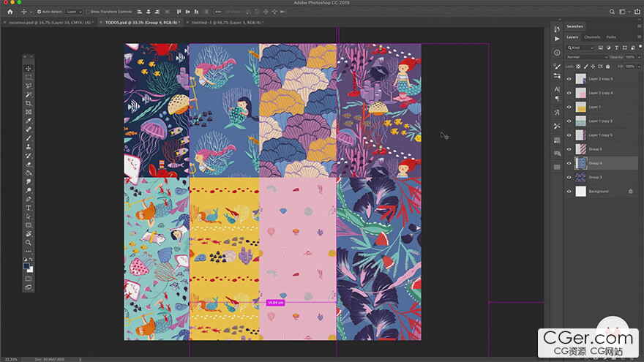Select the Smudge tool
Screen dimensions: 644x362
coord(29,182)
